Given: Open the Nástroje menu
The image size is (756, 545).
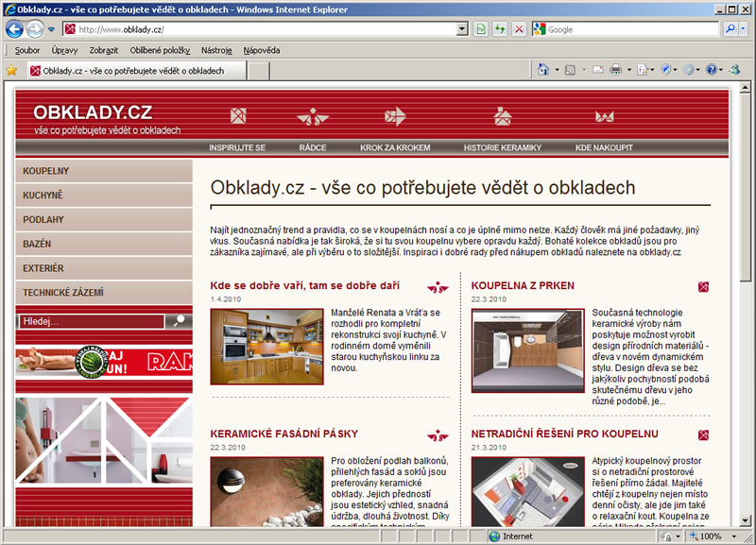Looking at the screenshot, I should click(216, 49).
